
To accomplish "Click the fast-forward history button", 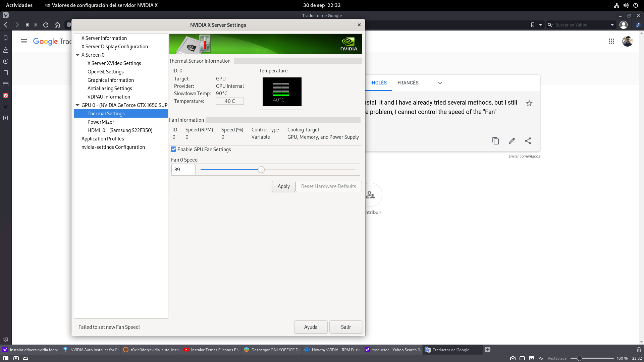I will pyautogui.click(x=36, y=25).
